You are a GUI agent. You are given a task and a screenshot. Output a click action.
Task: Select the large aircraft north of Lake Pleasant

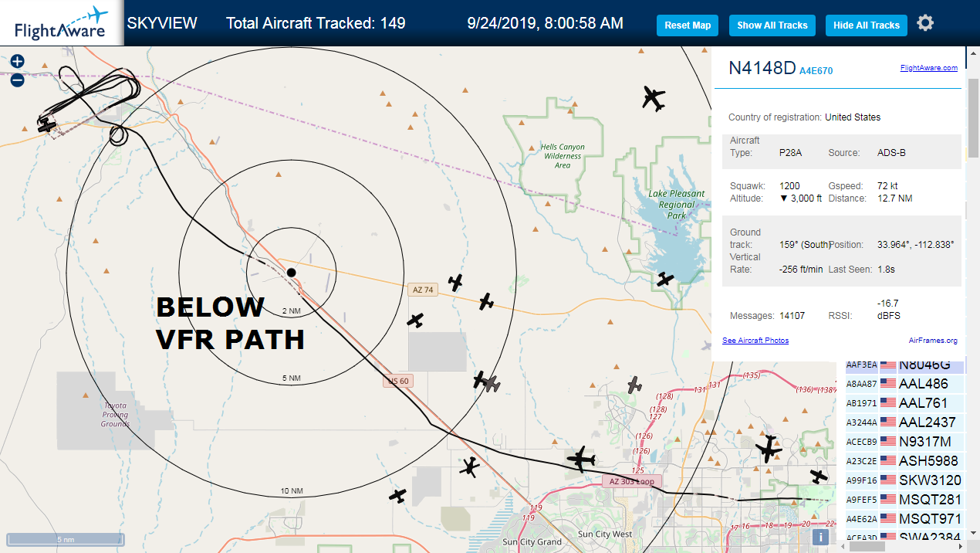tap(654, 98)
